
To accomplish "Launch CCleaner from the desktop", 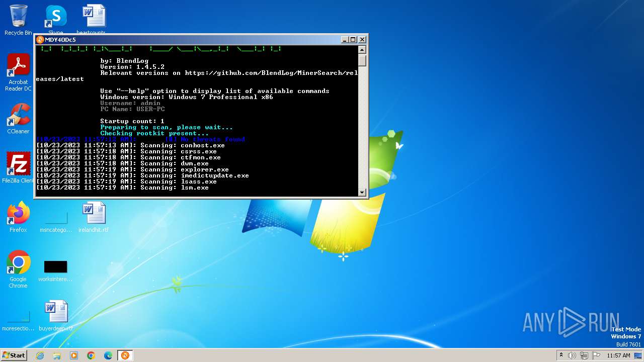I will (x=18, y=119).
